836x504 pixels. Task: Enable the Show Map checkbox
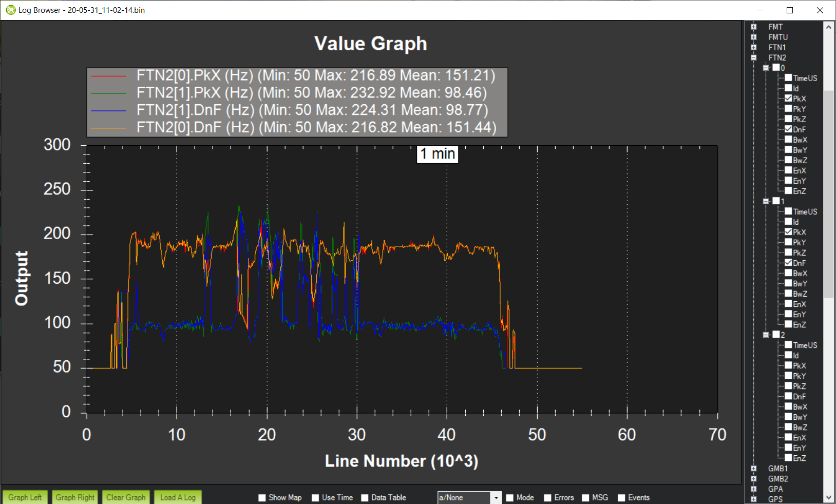(x=262, y=498)
